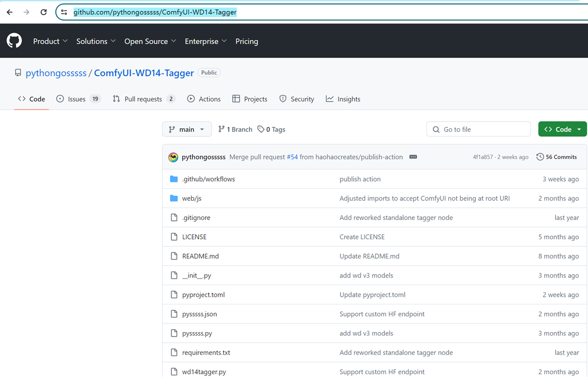Open the main branch dropdown
Image resolution: width=588 pixels, height=377 pixels.
point(187,129)
